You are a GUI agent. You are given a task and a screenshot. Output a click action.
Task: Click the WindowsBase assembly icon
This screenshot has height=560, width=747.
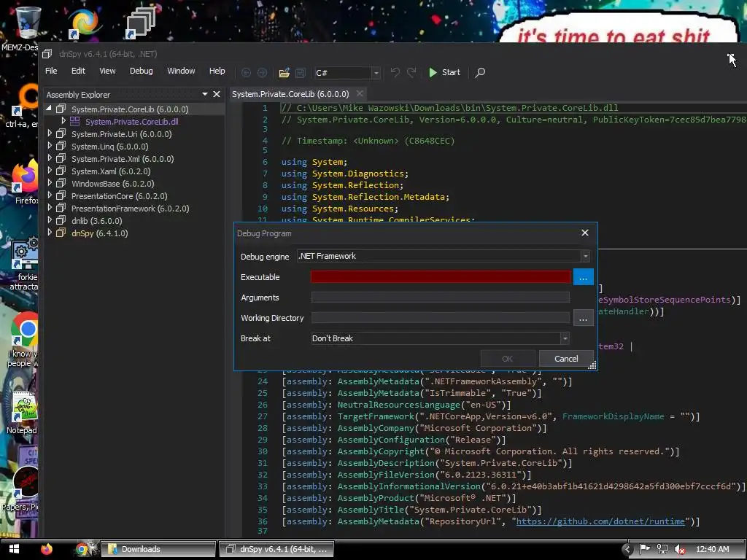pos(61,183)
